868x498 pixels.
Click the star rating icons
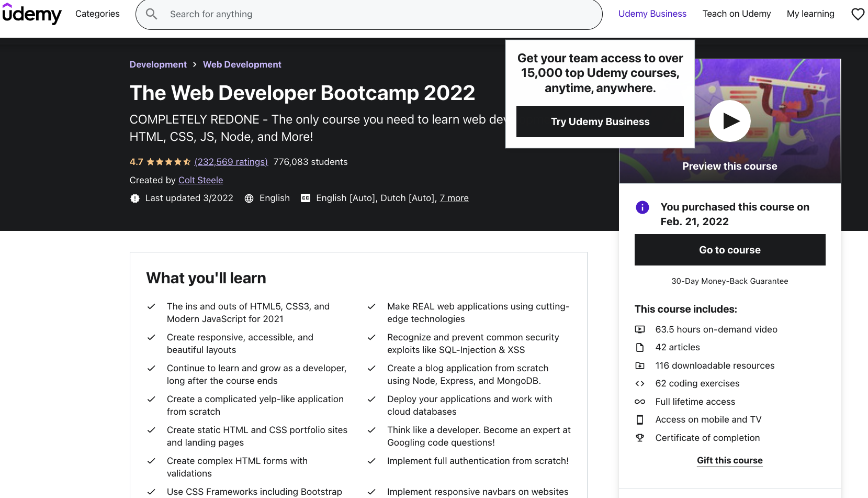coord(168,162)
